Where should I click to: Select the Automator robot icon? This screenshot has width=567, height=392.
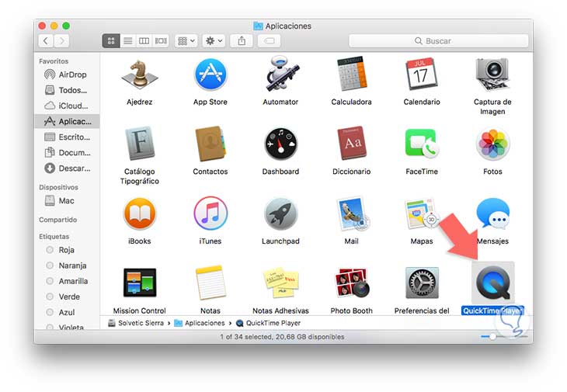pyautogui.click(x=280, y=74)
